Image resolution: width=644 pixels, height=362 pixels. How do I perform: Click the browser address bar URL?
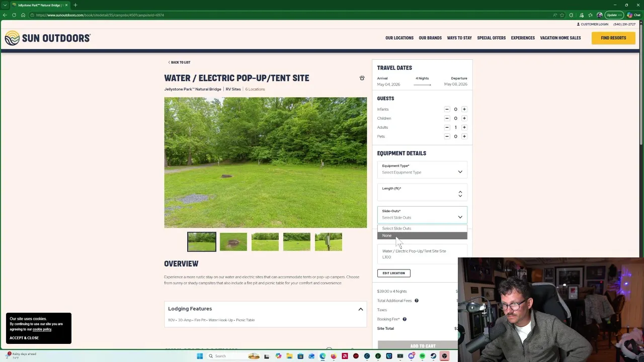click(x=100, y=15)
